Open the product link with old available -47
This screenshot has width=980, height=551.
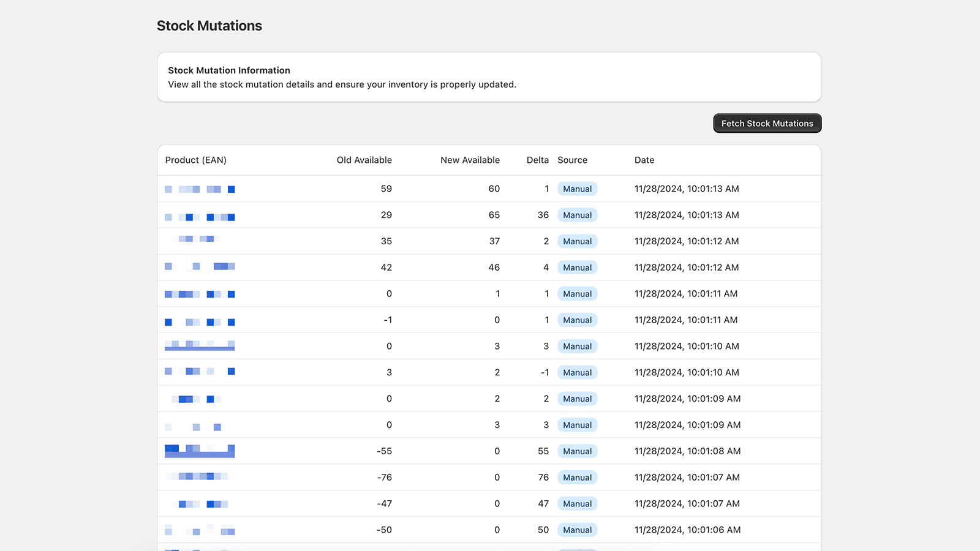(202, 504)
